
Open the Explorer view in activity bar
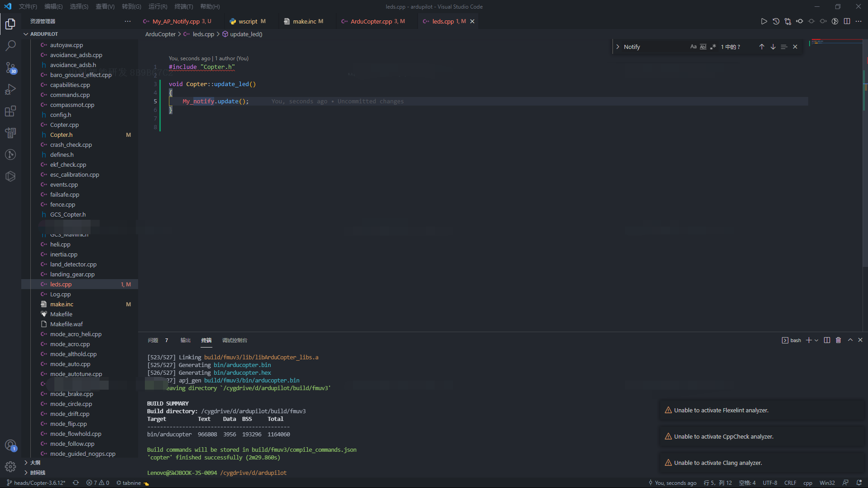coord(10,24)
